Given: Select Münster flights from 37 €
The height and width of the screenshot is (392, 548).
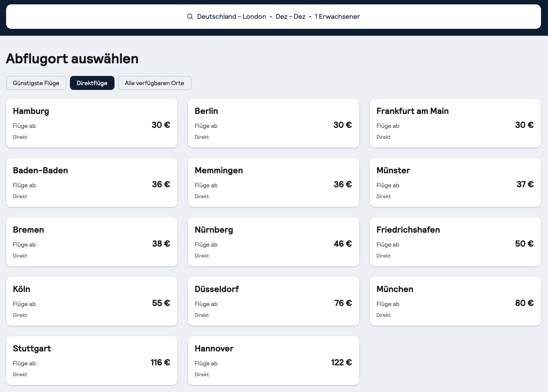Looking at the screenshot, I should (x=455, y=182).
